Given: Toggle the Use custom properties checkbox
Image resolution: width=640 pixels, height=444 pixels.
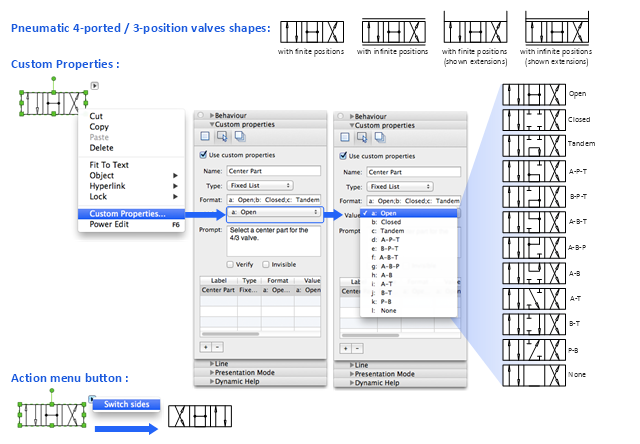Looking at the screenshot, I should (203, 155).
